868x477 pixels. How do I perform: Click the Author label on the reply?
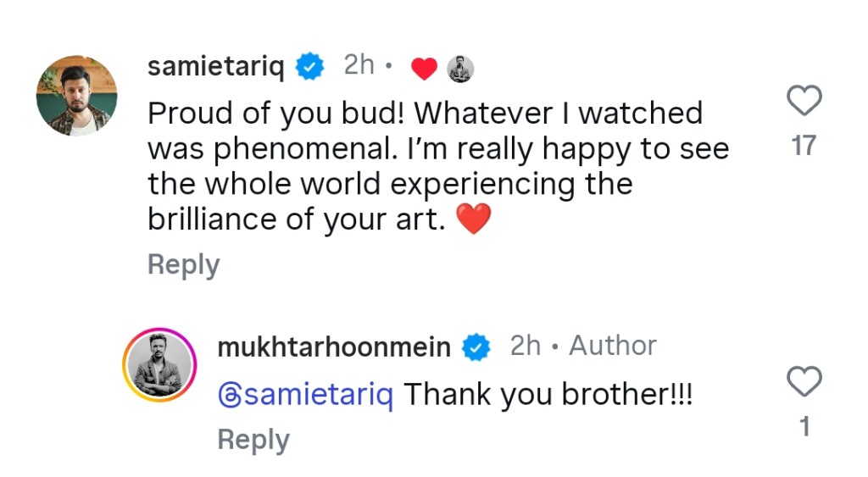point(612,346)
